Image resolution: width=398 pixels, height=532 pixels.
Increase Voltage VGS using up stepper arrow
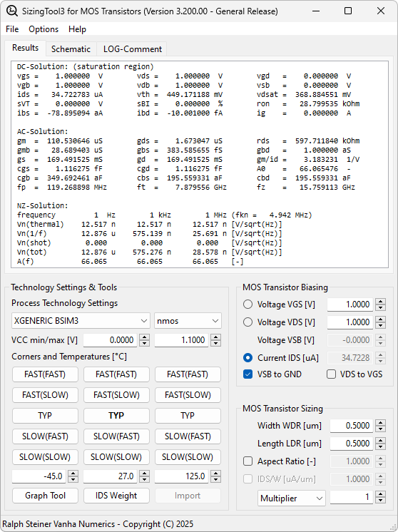[380, 301]
